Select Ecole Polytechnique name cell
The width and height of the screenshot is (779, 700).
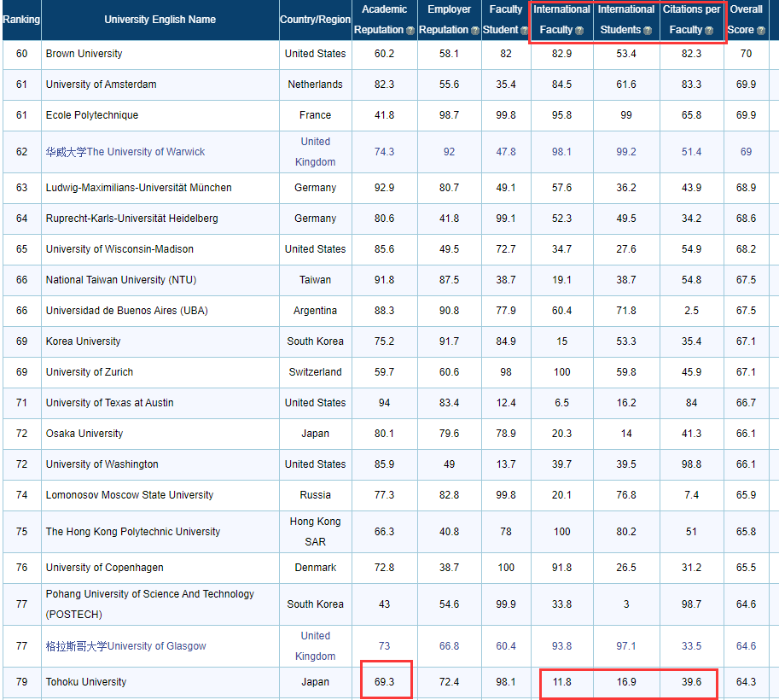[x=160, y=115]
